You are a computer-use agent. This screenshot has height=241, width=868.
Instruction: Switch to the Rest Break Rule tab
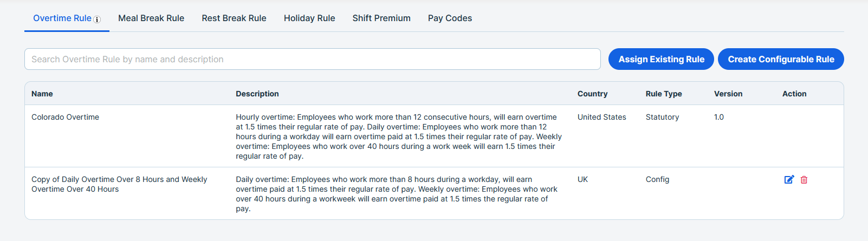234,18
